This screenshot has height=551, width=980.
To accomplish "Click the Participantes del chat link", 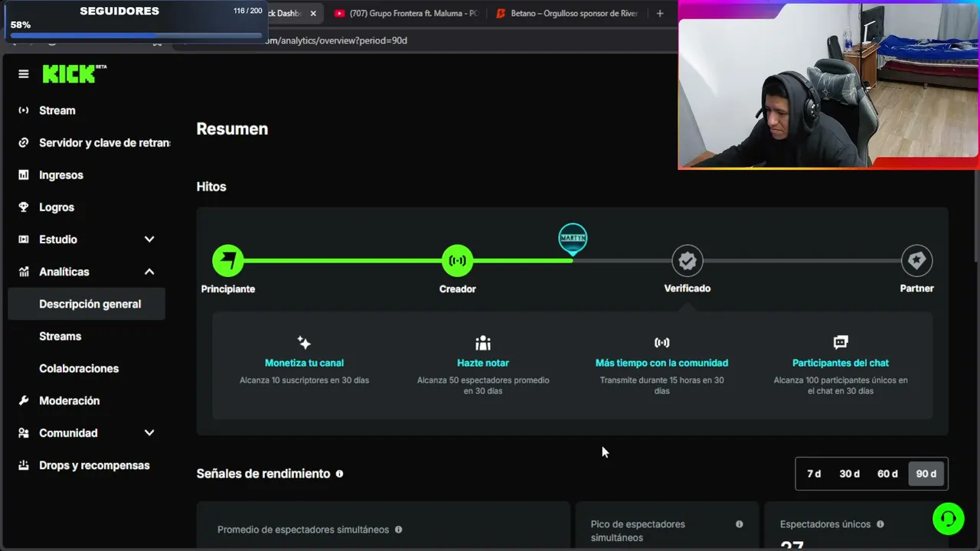I will (841, 363).
